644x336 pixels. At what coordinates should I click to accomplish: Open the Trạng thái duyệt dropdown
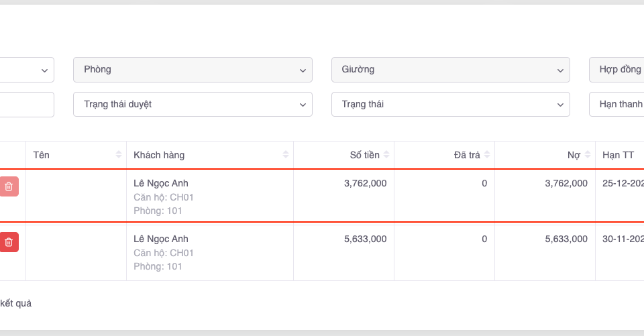(x=192, y=105)
